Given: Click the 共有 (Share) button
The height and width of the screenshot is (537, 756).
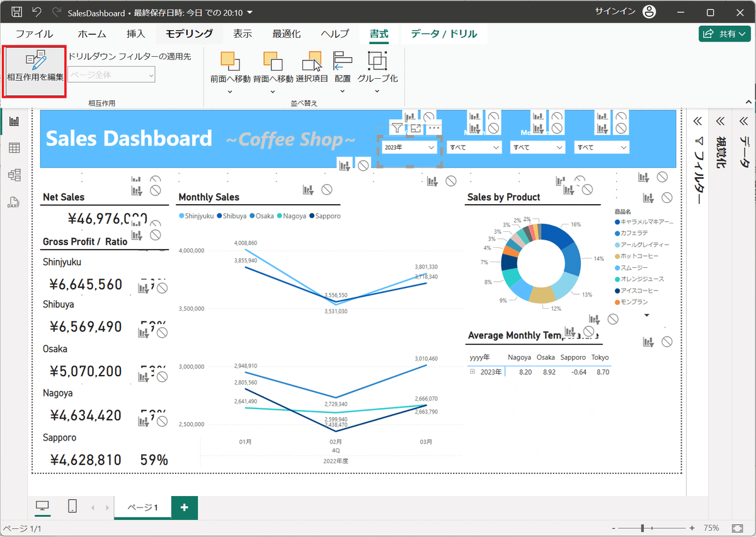Looking at the screenshot, I should 724,34.
